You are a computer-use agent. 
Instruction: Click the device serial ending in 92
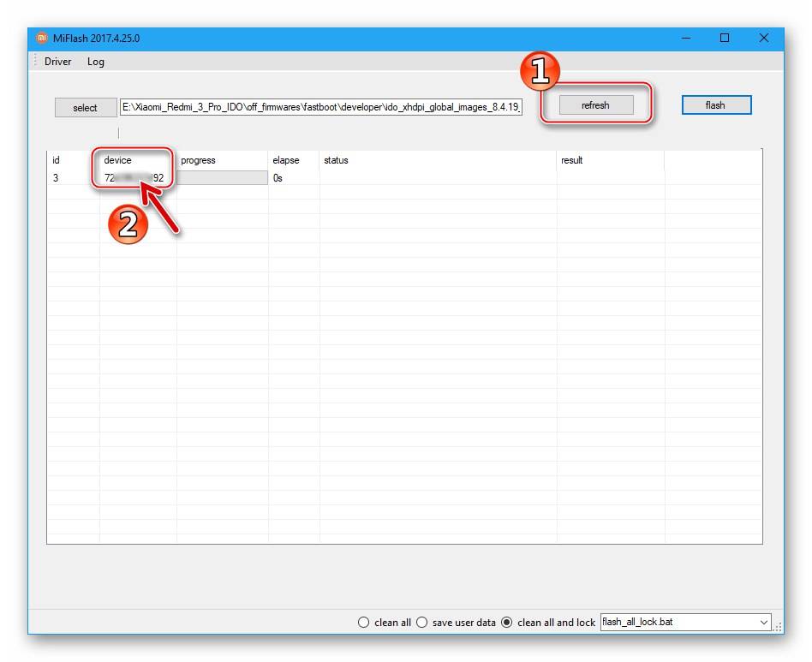pos(134,178)
